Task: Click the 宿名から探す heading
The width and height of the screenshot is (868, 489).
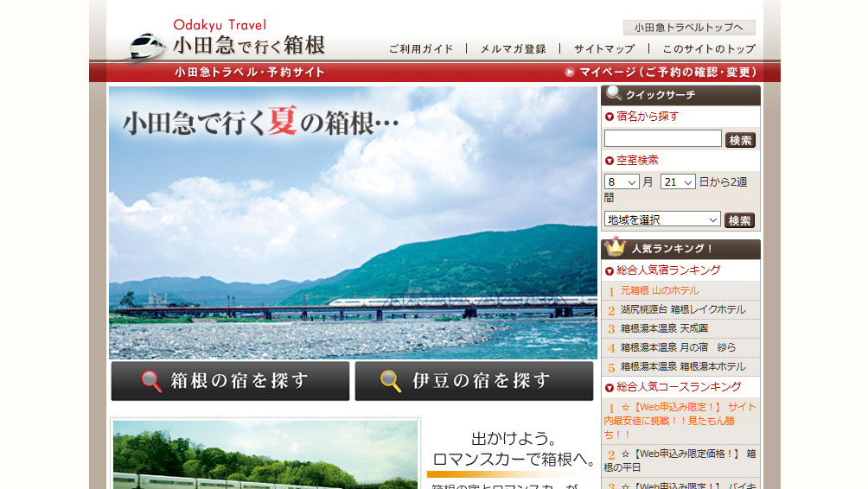Action: coord(648,117)
